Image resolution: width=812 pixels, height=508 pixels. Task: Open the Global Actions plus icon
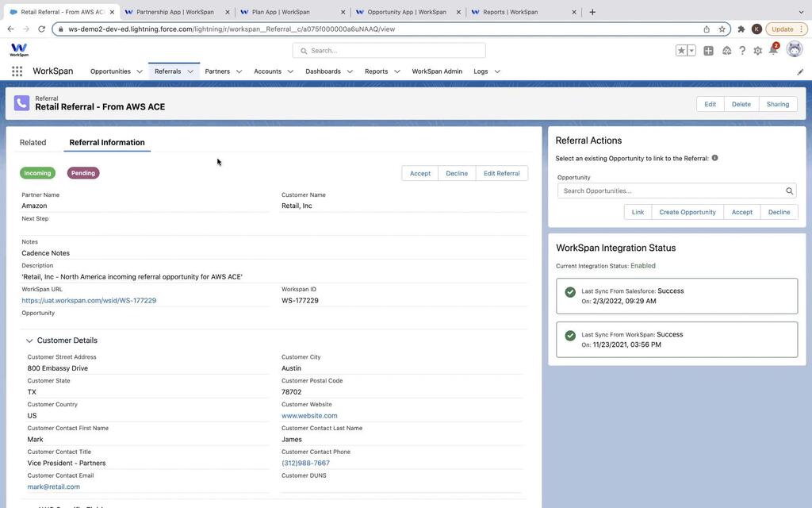pos(708,50)
